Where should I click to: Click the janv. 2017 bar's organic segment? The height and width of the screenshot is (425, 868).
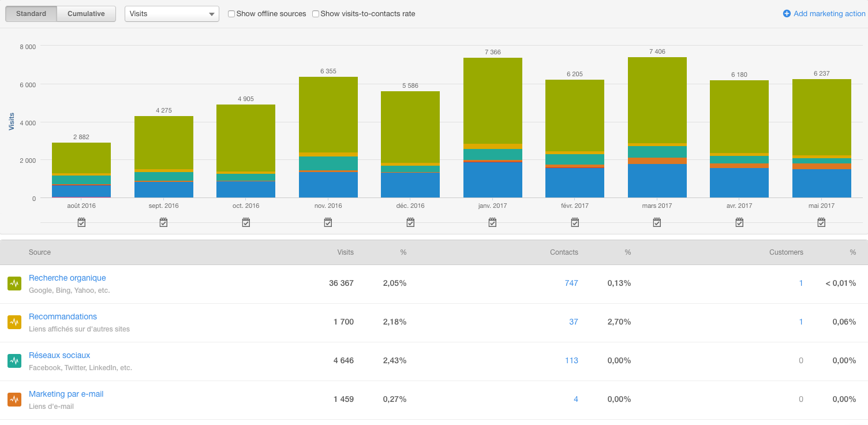493,100
